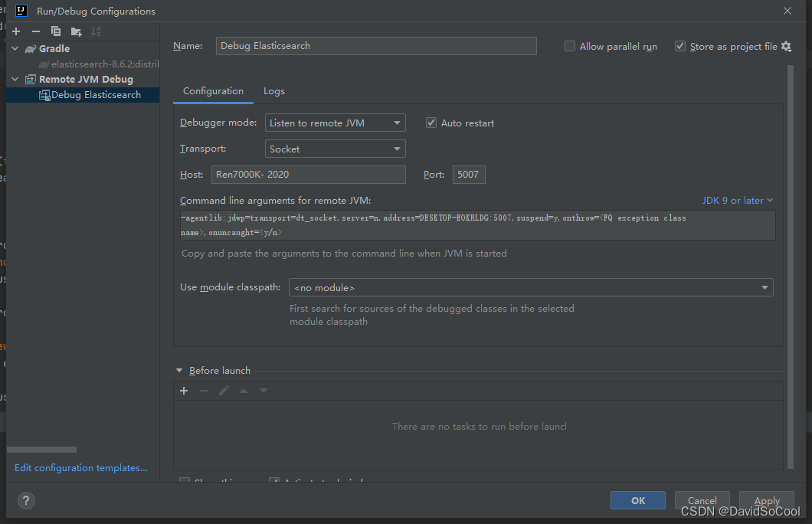This screenshot has width=812, height=524.
Task: Add a new run configuration
Action: pyautogui.click(x=15, y=31)
